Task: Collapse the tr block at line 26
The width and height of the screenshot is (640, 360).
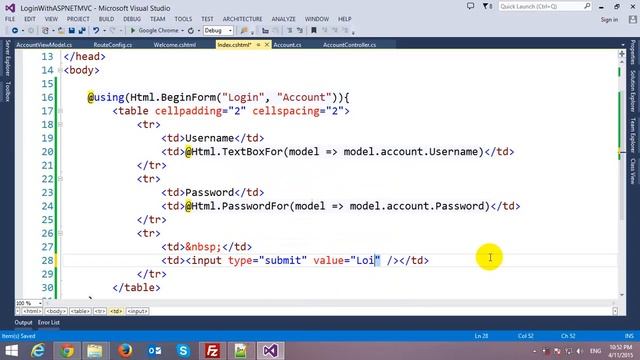Action: click(60, 233)
